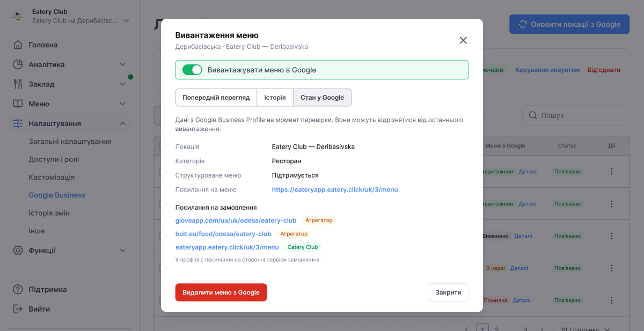Click the Видалити меню з Google button

221,292
